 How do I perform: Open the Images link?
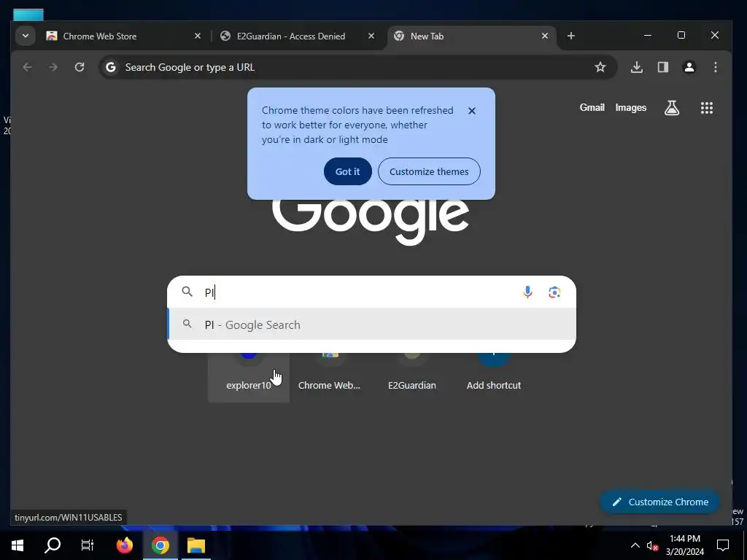tap(631, 108)
